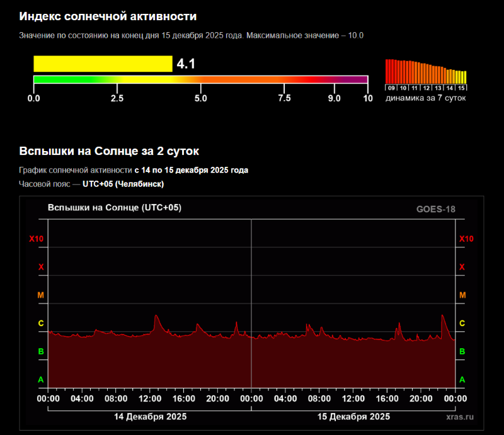
Task: Select the day 11 label in dynamics chart
Action: click(415, 88)
